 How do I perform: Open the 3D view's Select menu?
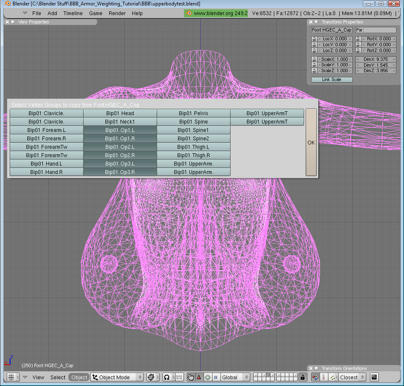(x=58, y=377)
